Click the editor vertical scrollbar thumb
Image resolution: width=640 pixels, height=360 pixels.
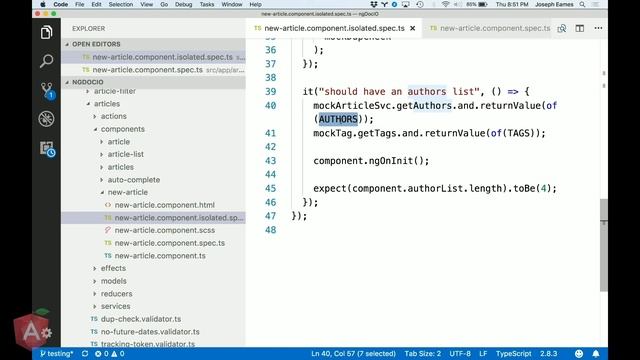604,245
